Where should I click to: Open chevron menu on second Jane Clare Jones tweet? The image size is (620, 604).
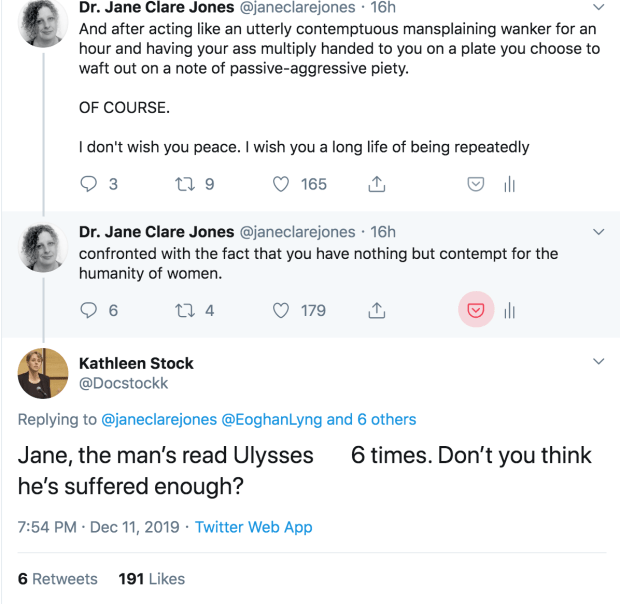599,232
